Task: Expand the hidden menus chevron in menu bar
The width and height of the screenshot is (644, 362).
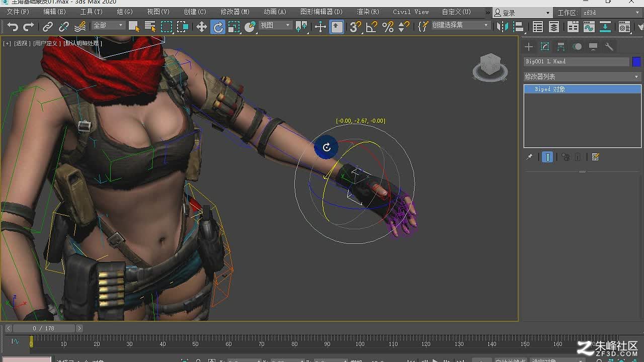Action: [x=487, y=12]
